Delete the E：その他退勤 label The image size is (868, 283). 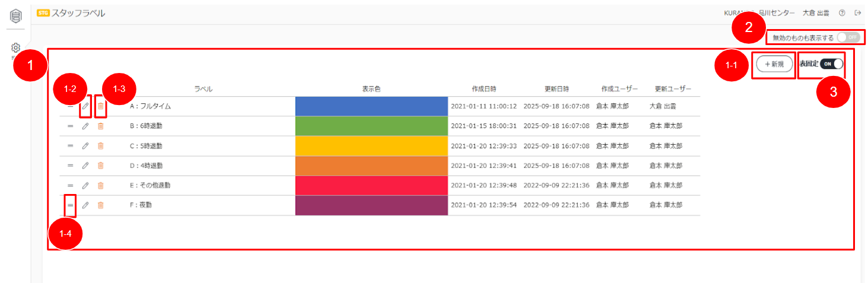point(100,185)
